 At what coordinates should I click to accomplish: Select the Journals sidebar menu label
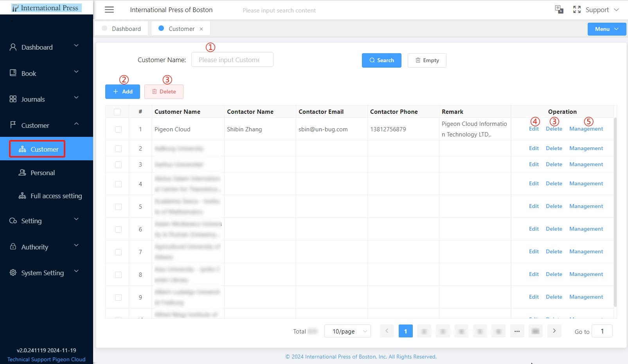[33, 99]
